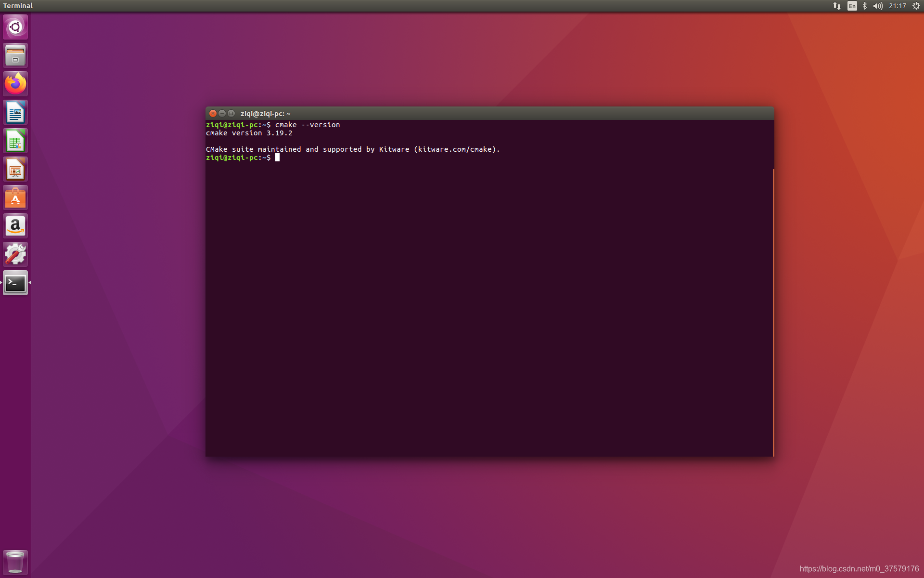Open the sound volume indicator
924x578 pixels.
[878, 6]
